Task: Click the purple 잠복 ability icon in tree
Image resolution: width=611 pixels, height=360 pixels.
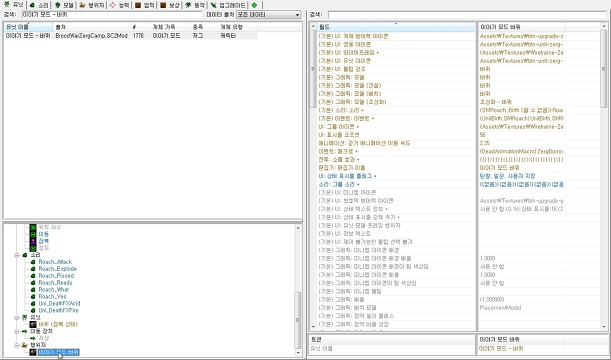Action: pyautogui.click(x=33, y=241)
